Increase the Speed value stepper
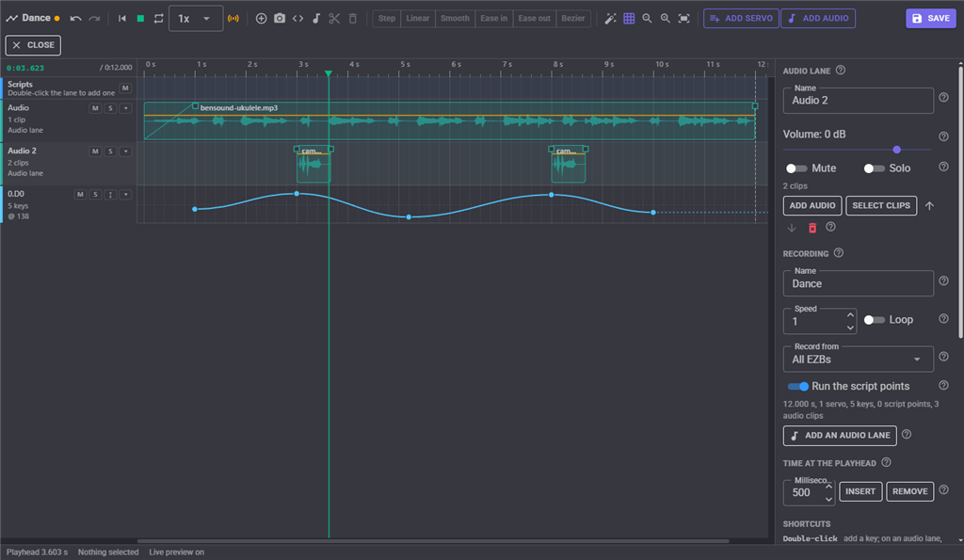Image resolution: width=964 pixels, height=560 pixels. (850, 315)
